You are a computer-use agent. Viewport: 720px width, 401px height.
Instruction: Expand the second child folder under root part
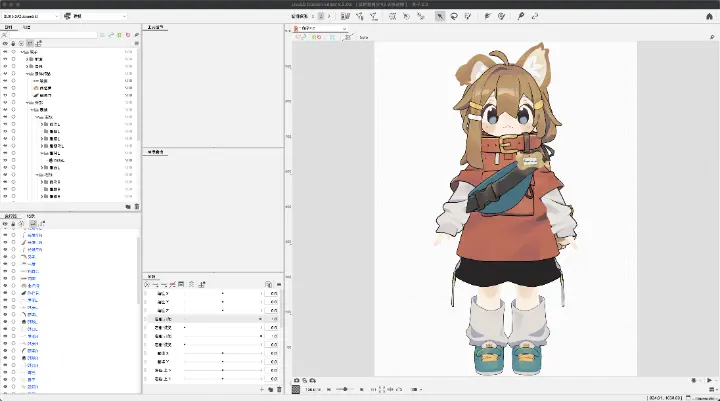[x=27, y=66]
